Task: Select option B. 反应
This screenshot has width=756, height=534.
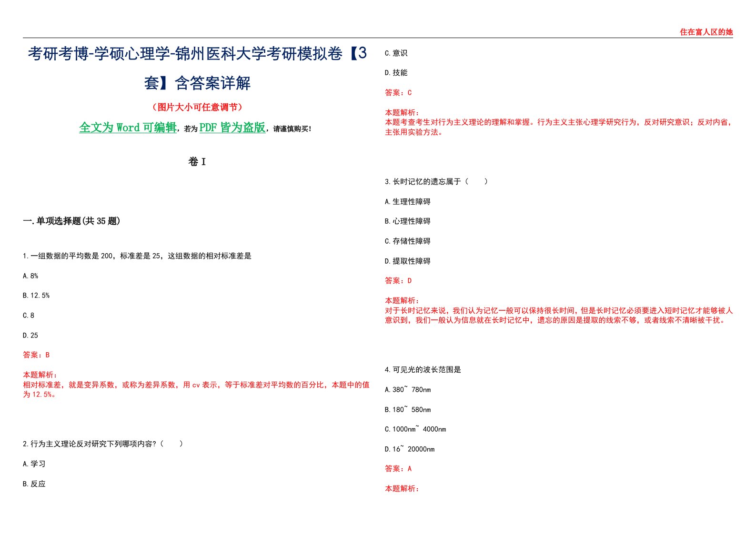Action: 34,484
